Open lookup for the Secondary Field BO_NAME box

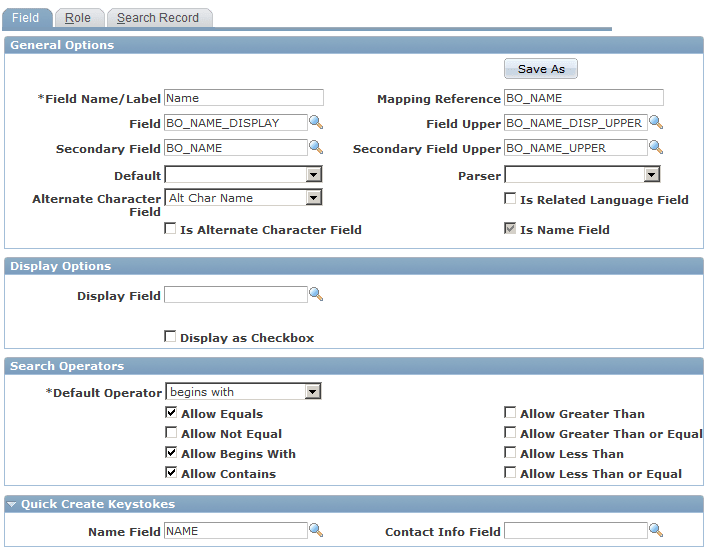316,147
